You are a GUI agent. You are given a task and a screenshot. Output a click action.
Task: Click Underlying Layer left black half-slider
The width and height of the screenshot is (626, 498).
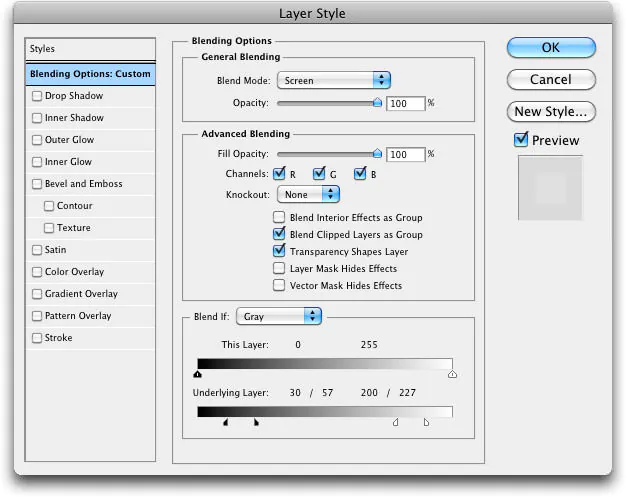(226, 422)
